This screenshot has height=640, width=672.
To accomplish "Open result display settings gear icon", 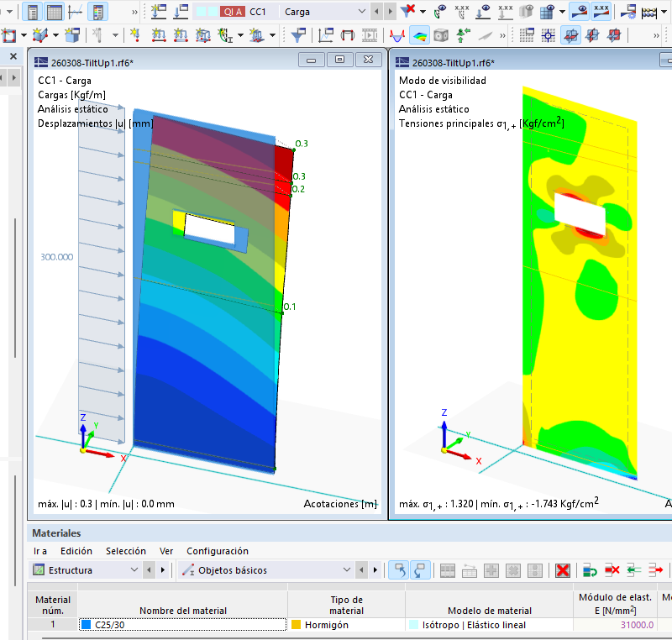I will [628, 12].
